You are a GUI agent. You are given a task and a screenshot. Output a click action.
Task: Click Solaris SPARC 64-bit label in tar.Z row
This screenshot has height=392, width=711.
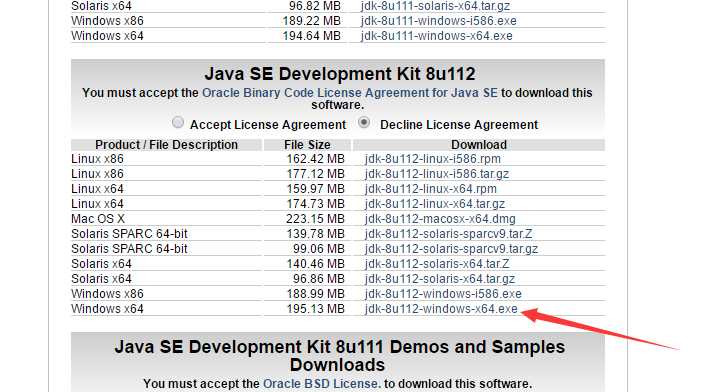(129, 234)
